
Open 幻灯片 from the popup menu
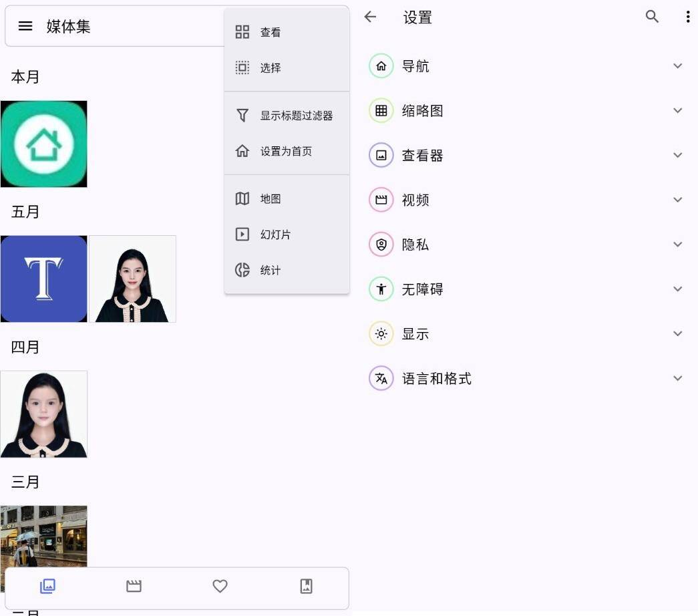point(274,234)
